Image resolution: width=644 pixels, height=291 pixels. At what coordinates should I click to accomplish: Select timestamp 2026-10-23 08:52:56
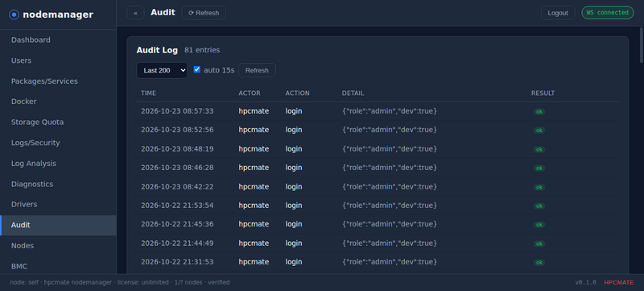(x=177, y=130)
